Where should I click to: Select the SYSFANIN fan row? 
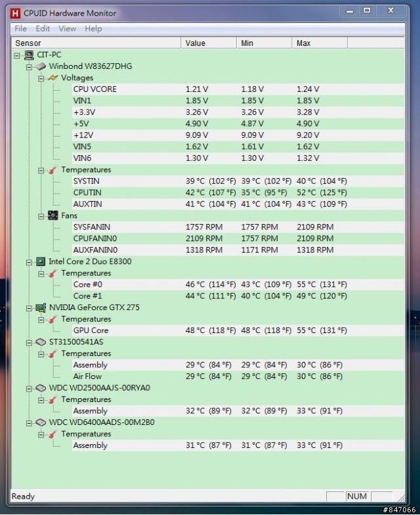(238, 227)
